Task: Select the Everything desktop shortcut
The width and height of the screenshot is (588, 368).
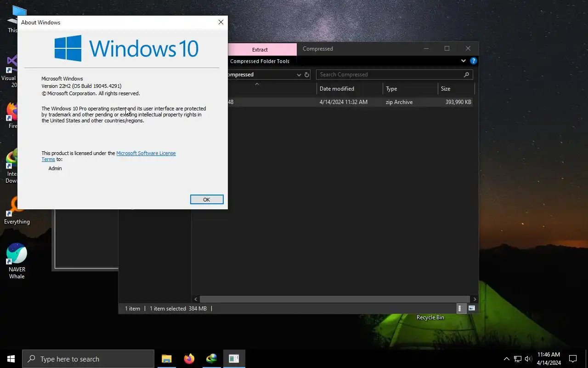Action: click(x=17, y=212)
